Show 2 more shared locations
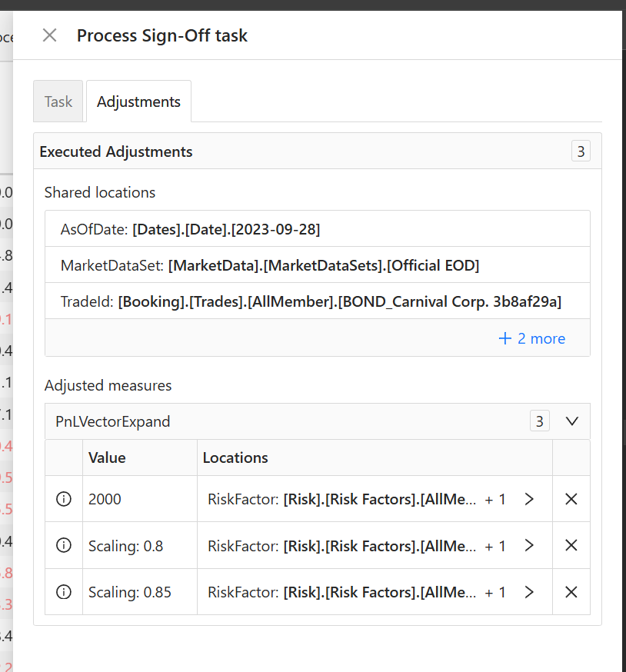This screenshot has width=626, height=672. 531,338
